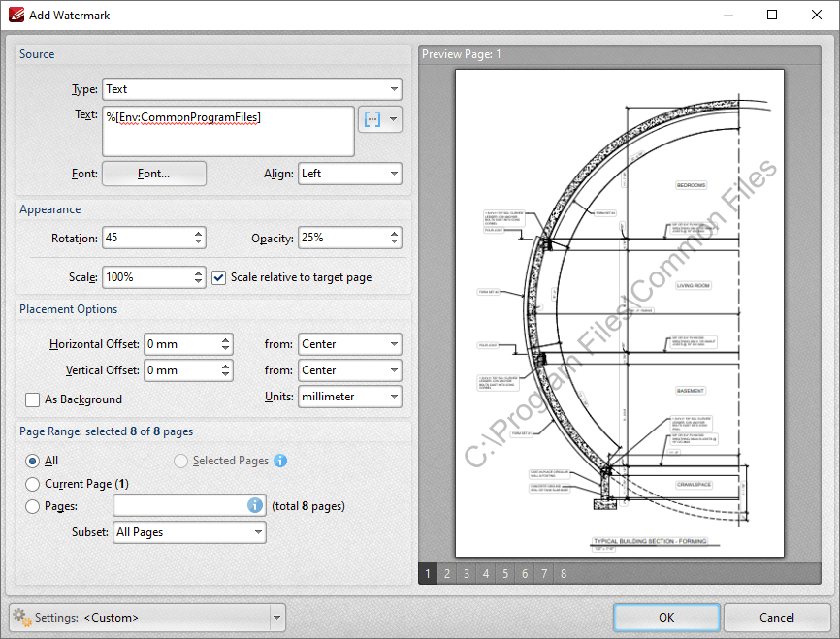Switch preview to page 2
Viewport: 840px width, 639px height.
447,574
